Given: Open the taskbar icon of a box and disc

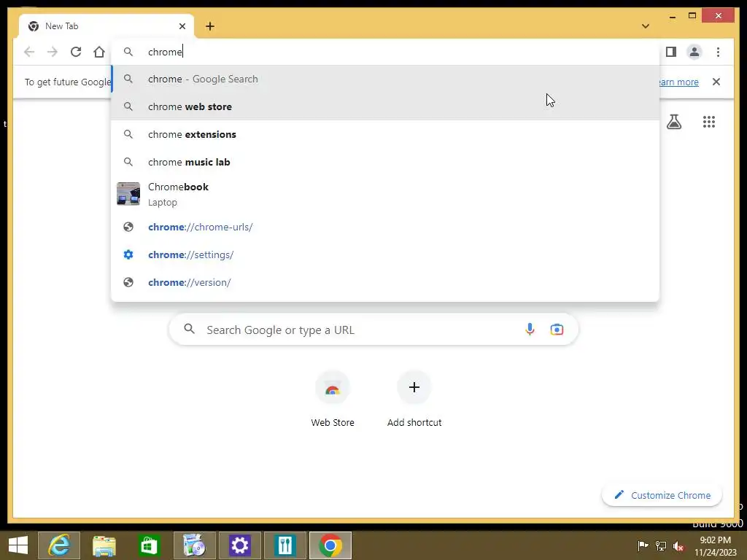Looking at the screenshot, I should pos(194,545).
